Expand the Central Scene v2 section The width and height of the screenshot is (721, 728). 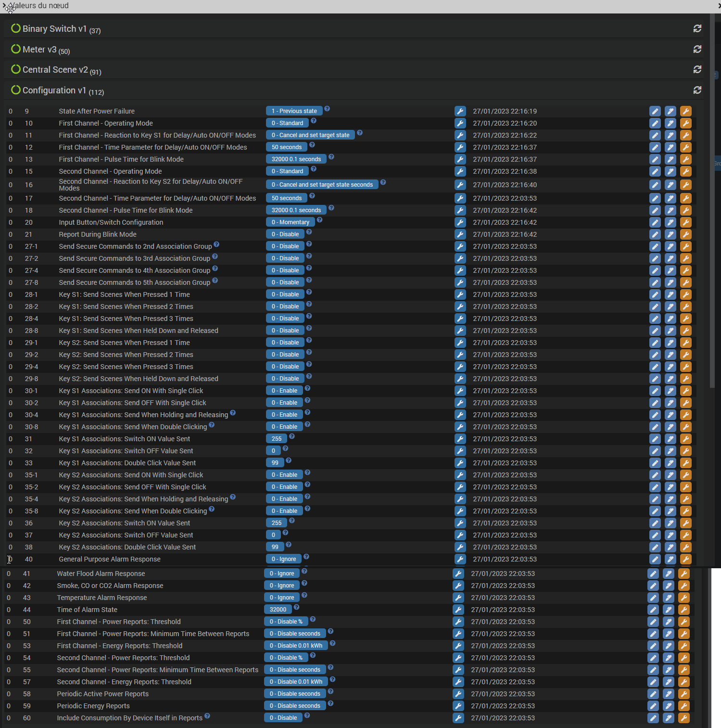(x=55, y=70)
